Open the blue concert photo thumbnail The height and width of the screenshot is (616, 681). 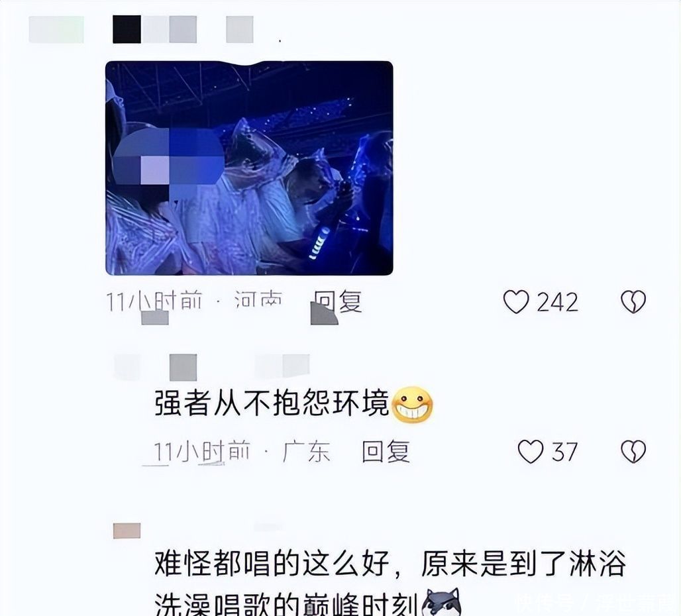pyautogui.click(x=249, y=168)
